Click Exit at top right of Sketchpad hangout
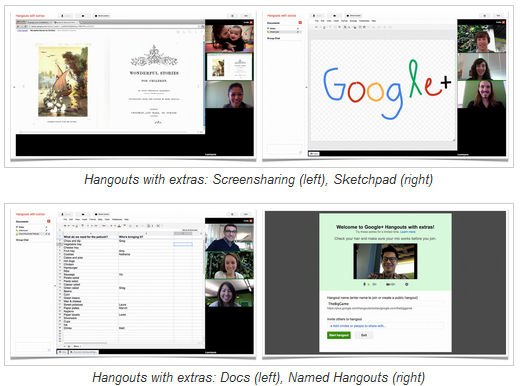523x386 pixels. [498, 15]
